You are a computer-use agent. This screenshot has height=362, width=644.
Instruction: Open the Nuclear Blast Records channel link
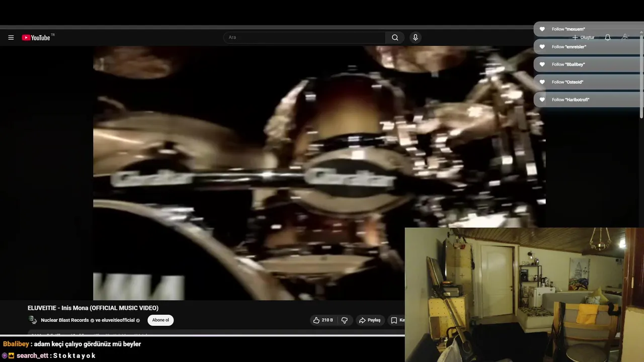click(65, 320)
